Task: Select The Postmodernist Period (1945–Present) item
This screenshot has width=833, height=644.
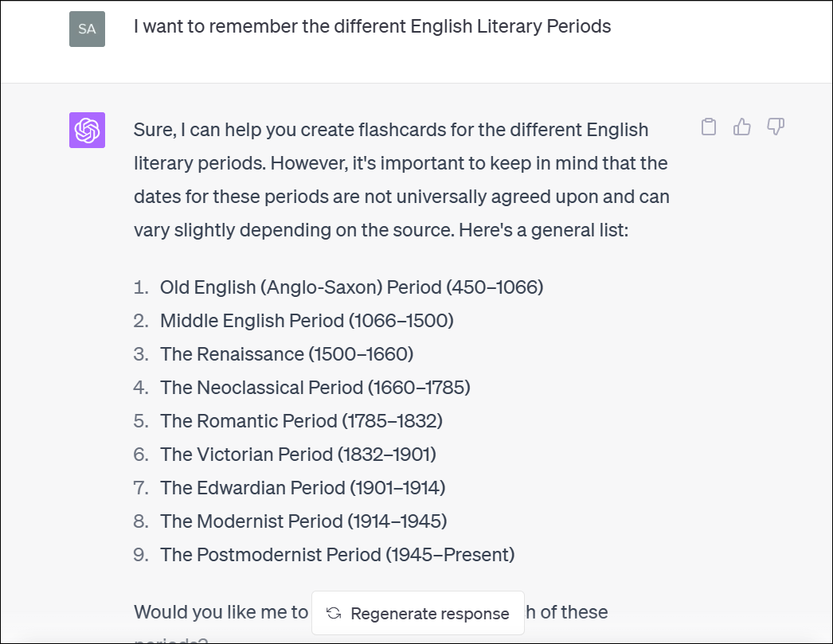Action: point(337,555)
